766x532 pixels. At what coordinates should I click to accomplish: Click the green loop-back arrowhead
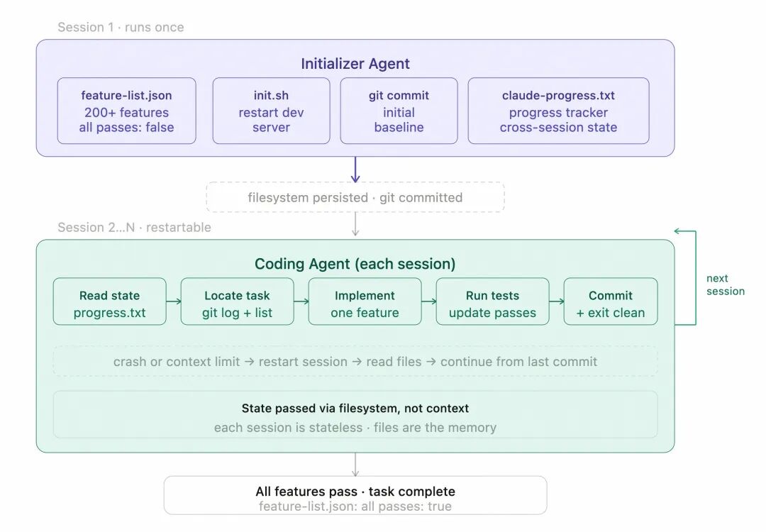[678, 231]
